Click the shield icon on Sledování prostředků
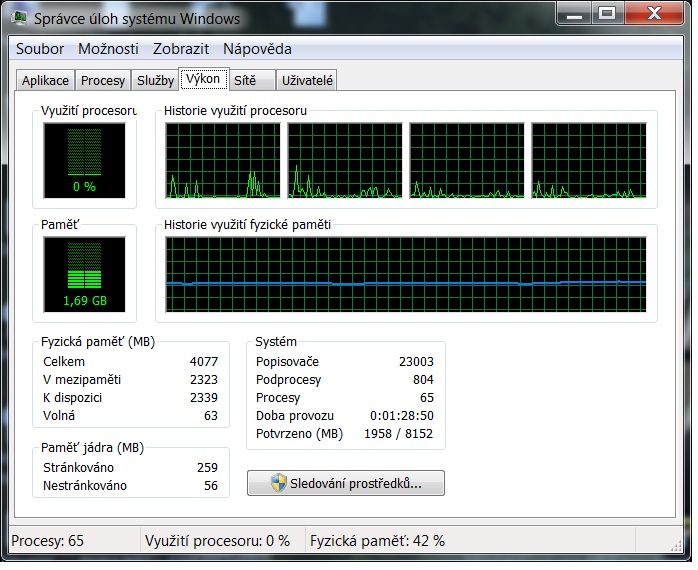The width and height of the screenshot is (698, 570). (279, 483)
